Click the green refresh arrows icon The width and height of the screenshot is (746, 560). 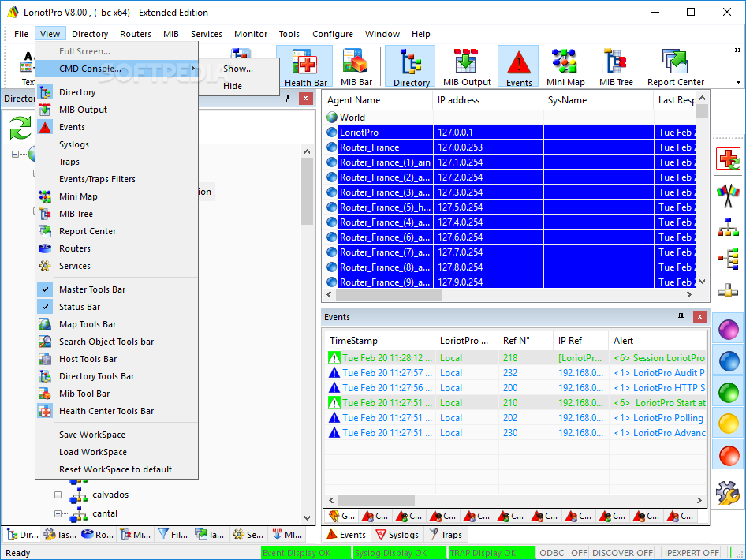coord(21,128)
